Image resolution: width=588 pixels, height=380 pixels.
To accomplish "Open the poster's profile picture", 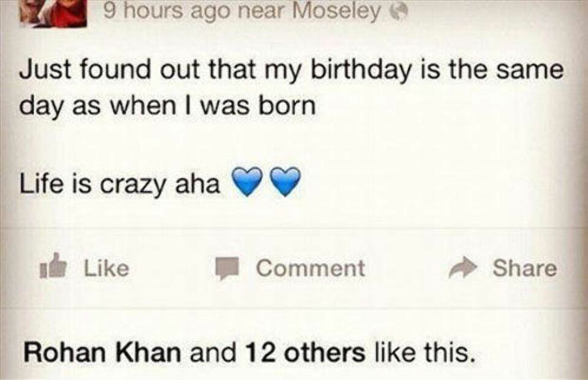I will point(54,12).
